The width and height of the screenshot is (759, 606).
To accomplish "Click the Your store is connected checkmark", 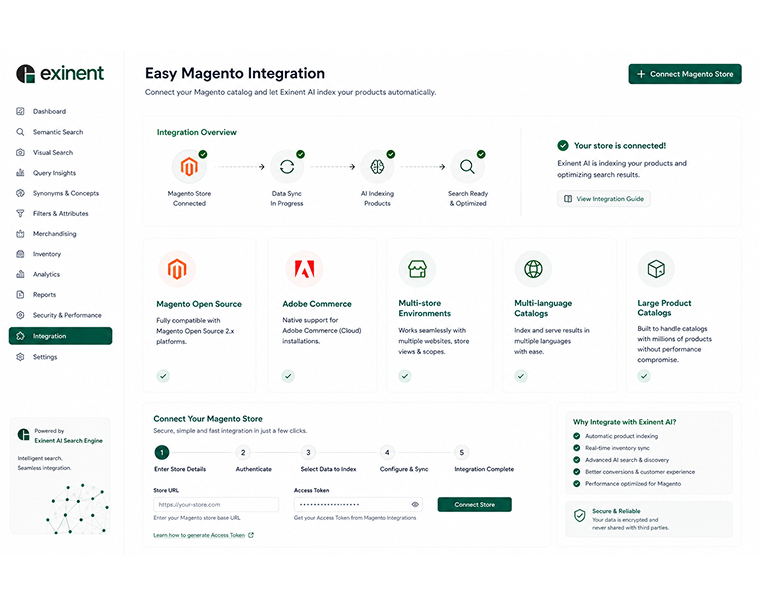I will 563,145.
